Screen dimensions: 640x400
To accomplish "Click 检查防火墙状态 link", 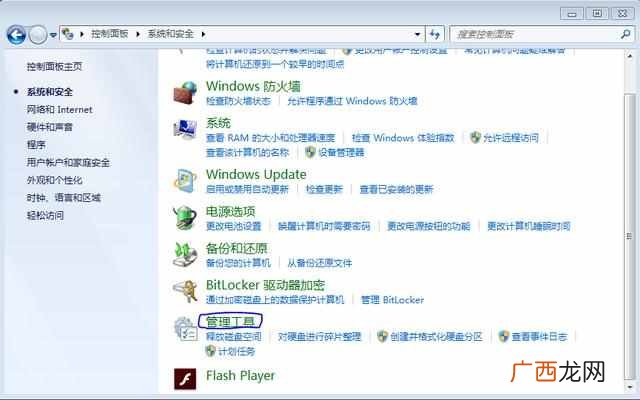I will (x=238, y=101).
